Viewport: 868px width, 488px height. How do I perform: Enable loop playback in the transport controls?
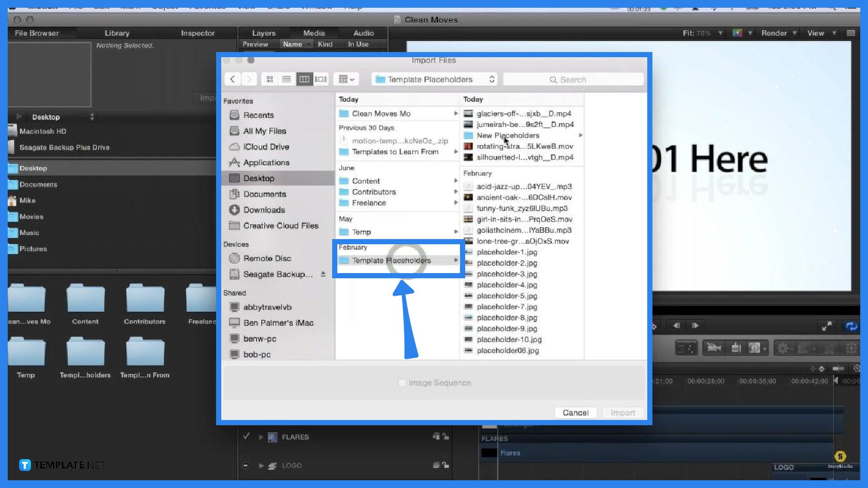(851, 326)
